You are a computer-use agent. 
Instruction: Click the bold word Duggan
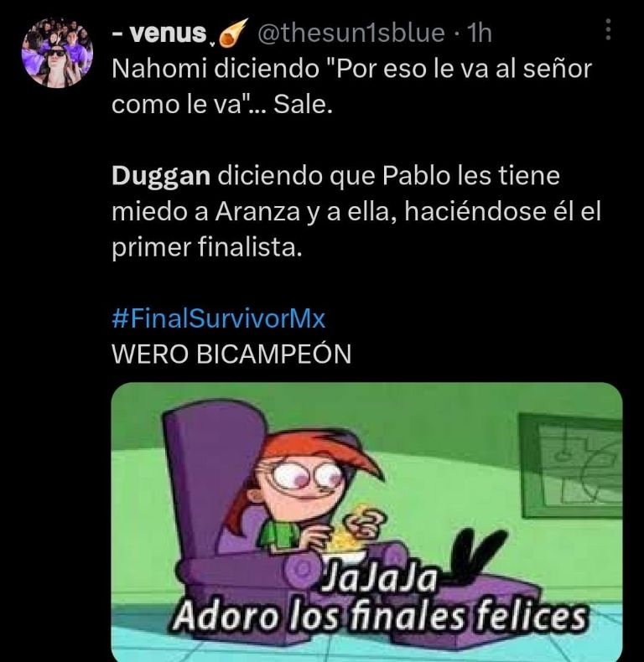(161, 177)
